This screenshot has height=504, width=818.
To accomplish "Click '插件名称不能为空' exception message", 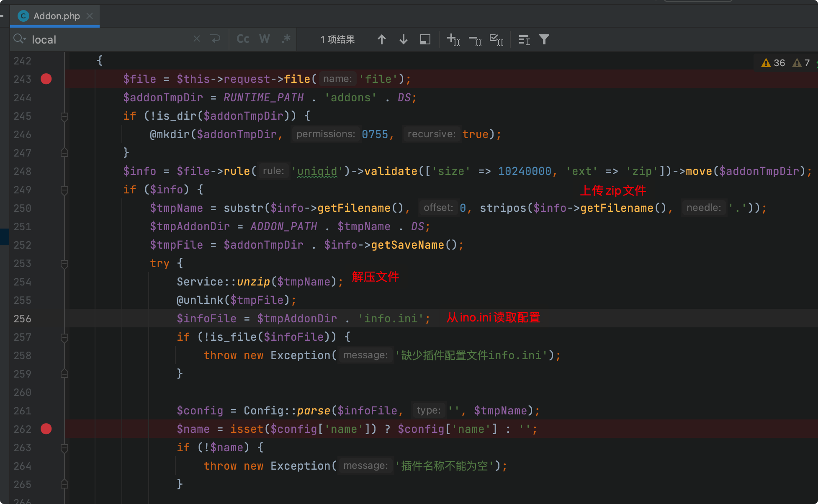I will (445, 466).
